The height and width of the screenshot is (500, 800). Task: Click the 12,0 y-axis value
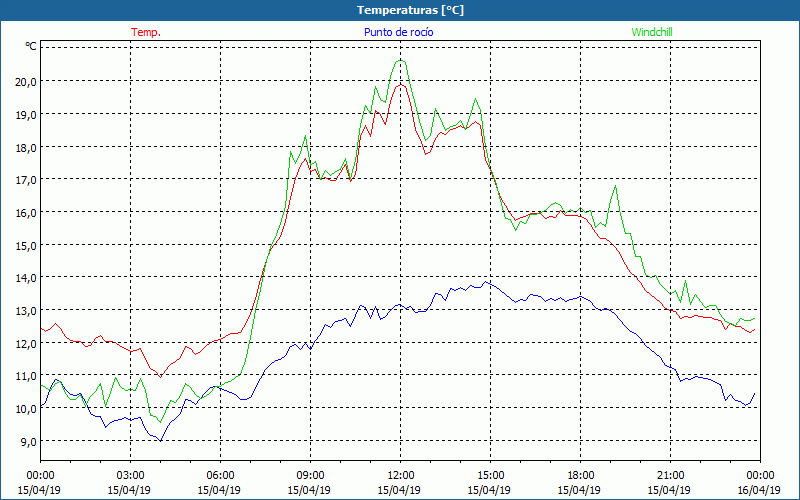(x=27, y=343)
